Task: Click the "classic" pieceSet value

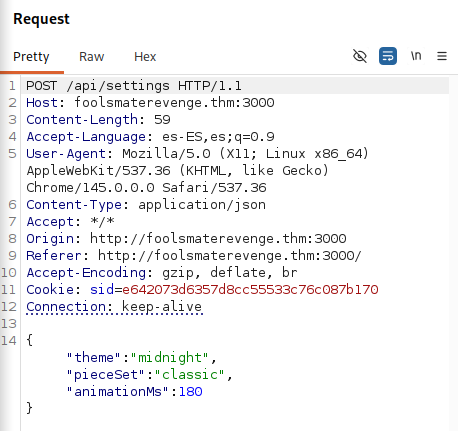Action: coord(189,374)
